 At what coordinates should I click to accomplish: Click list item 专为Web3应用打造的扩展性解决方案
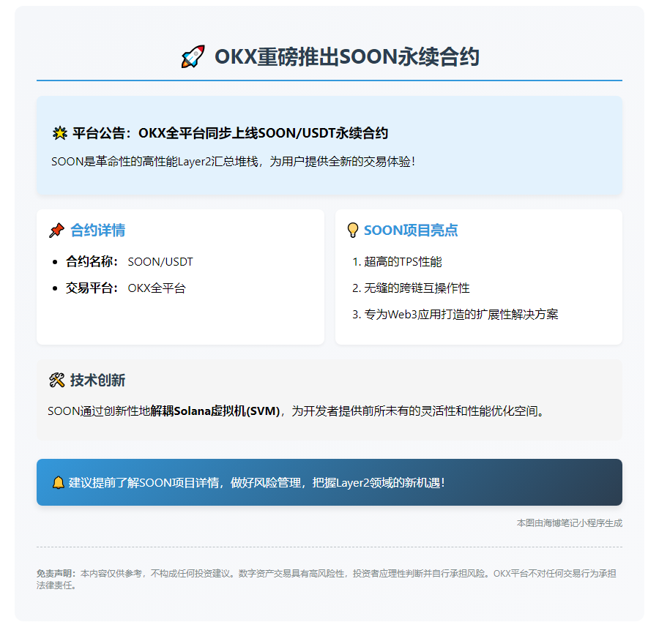tap(461, 314)
